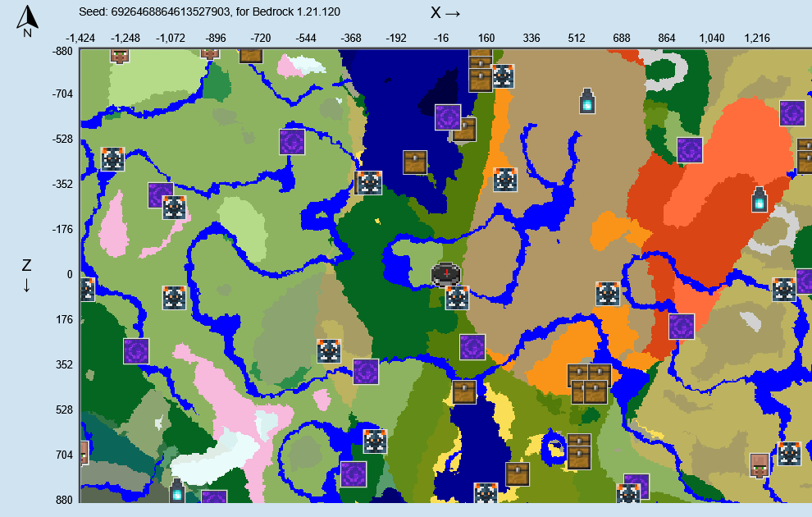The width and height of the screenshot is (812, 517).
Task: Click the -1,424 X-axis tick label
Action: [x=80, y=38]
